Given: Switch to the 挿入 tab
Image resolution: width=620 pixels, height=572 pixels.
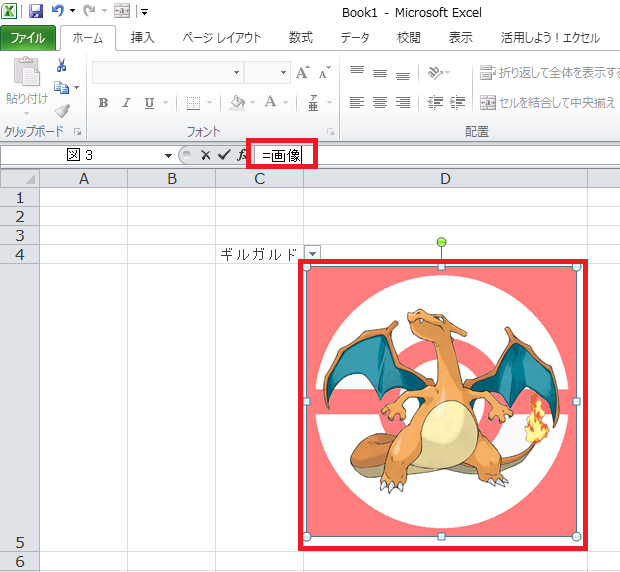Looking at the screenshot, I should pos(143,38).
